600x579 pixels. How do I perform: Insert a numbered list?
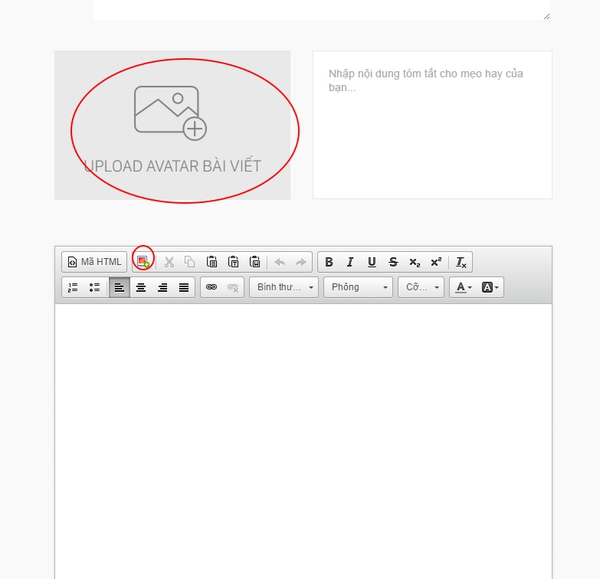click(73, 287)
